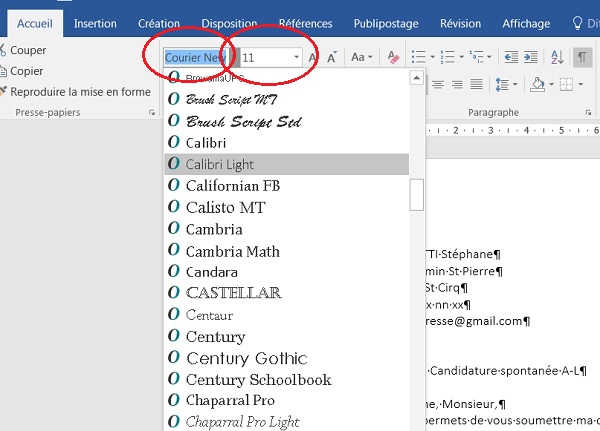Increase the paragraph indent
Image resolution: width=600 pixels, height=431 pixels.
pos(531,57)
